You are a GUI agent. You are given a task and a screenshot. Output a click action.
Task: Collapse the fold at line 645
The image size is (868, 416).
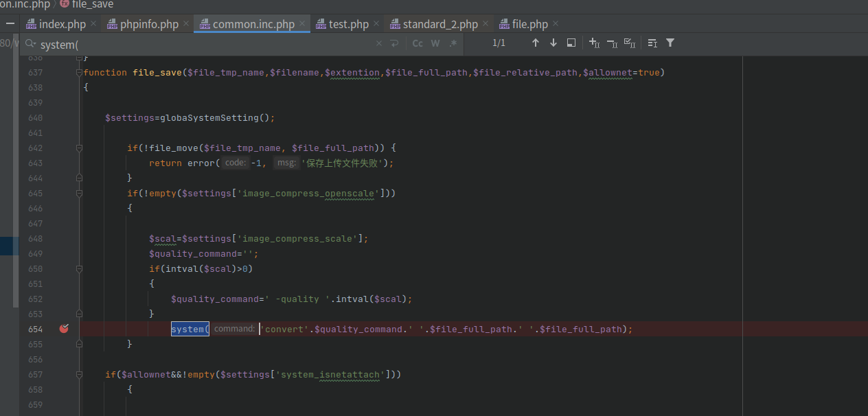(79, 193)
